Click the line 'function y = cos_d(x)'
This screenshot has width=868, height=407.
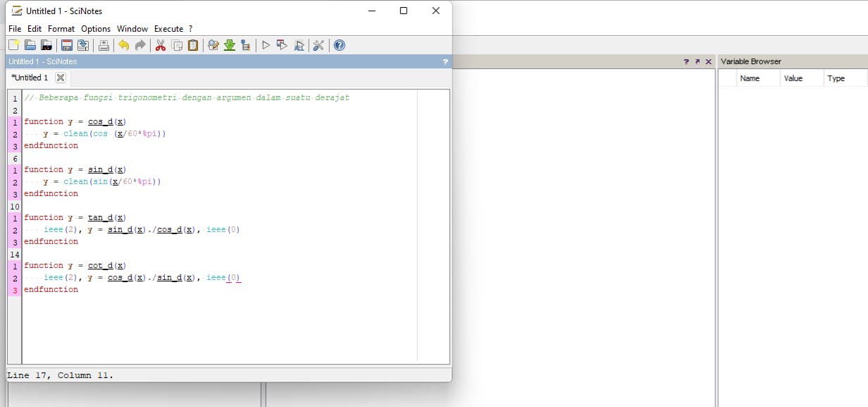point(75,121)
